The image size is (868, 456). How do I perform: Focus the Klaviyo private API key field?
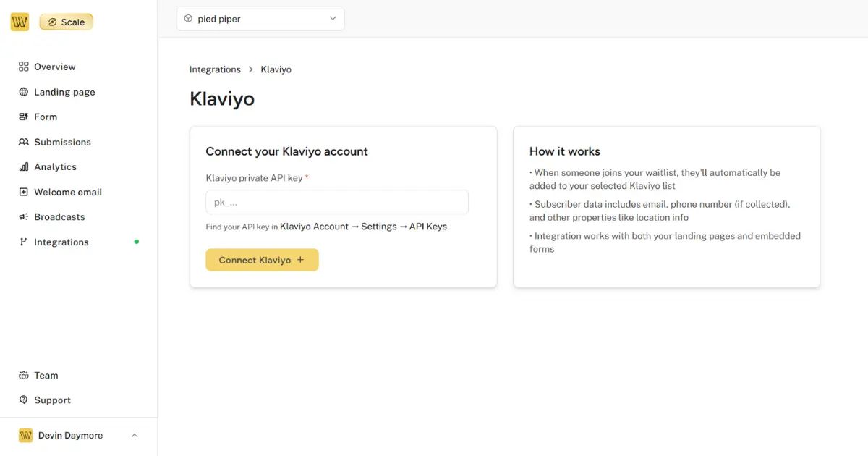click(337, 202)
